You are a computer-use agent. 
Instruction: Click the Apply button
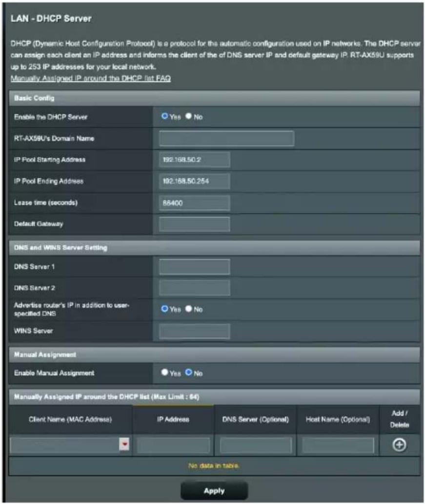point(214,491)
